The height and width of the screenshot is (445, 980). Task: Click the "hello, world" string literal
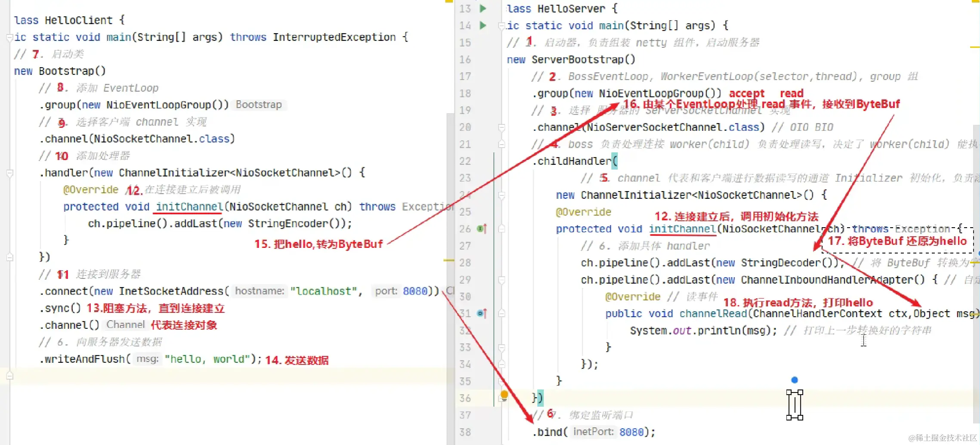[x=207, y=359]
